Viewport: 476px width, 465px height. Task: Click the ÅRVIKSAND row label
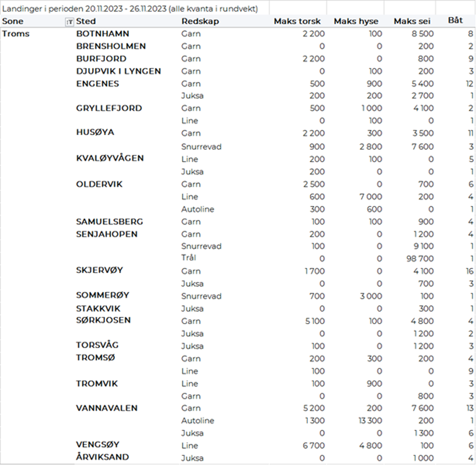point(102,457)
